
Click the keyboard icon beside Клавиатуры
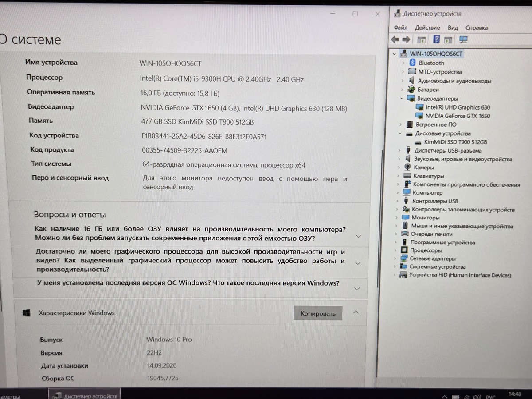tap(407, 176)
